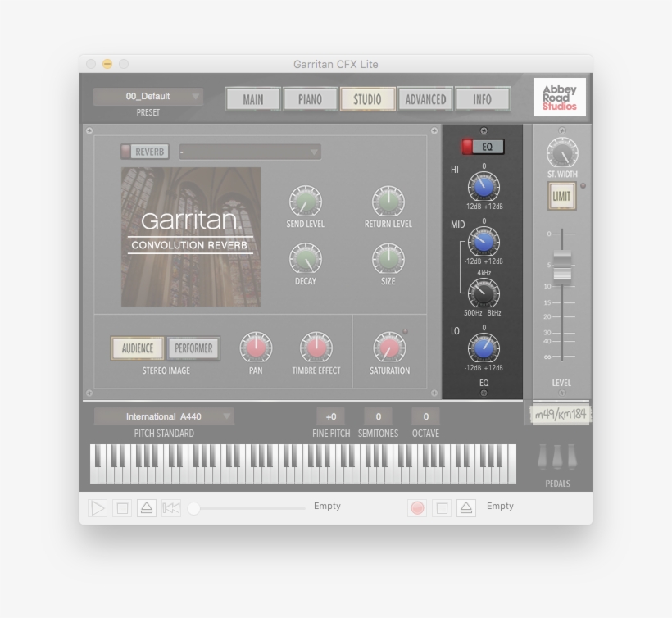Viewport: 672px width, 618px height.
Task: Switch to the PIANO tab
Action: click(x=309, y=98)
